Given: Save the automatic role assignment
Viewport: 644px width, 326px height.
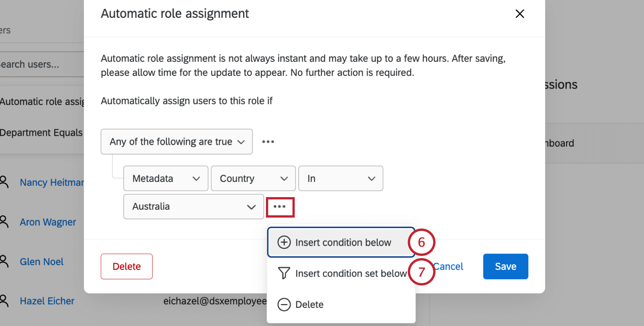Looking at the screenshot, I should 505,266.
